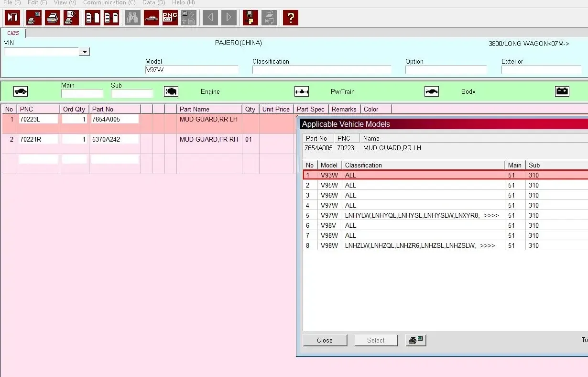The width and height of the screenshot is (588, 377).
Task: Switch to the CAPS tab
Action: click(13, 33)
